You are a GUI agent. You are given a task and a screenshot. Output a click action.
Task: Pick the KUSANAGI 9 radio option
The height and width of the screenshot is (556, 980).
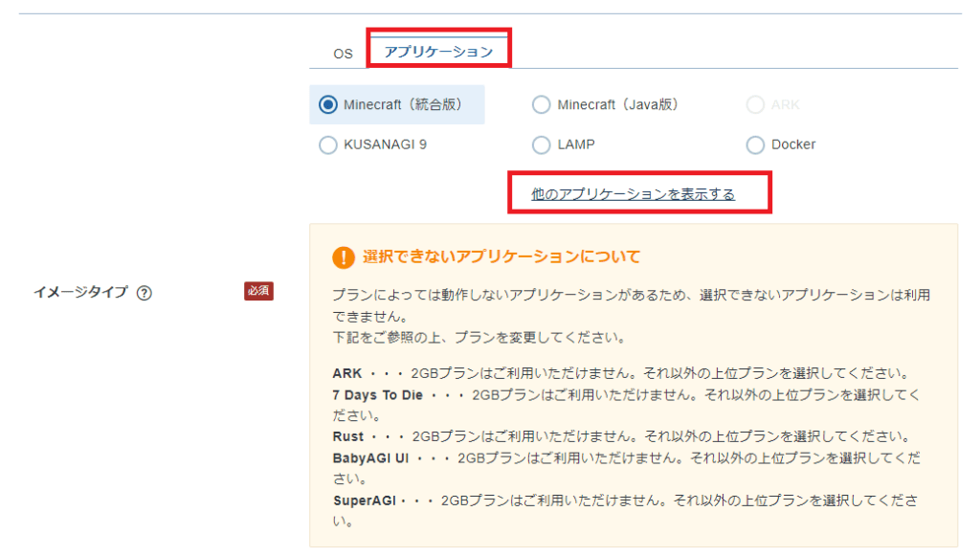tap(373, 145)
